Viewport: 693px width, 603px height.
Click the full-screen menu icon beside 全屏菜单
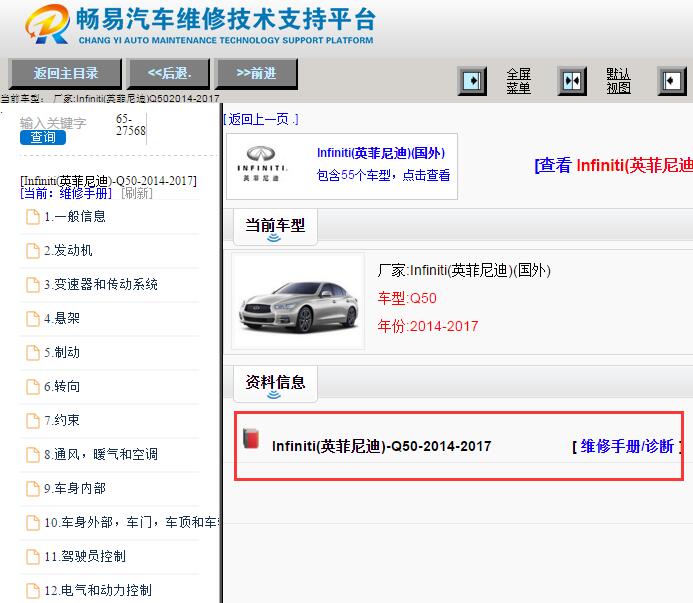point(472,81)
